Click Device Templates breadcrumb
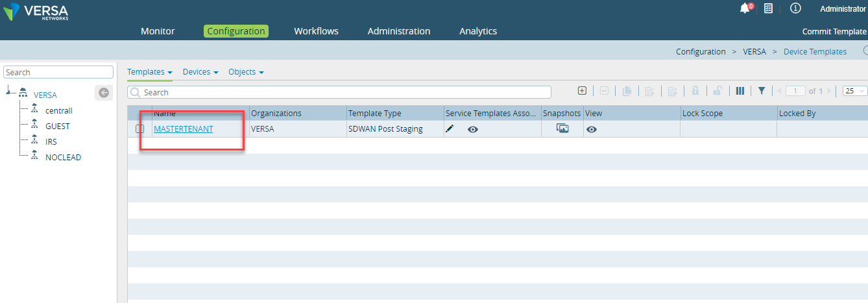Image resolution: width=868 pixels, height=303 pixels. coord(815,52)
